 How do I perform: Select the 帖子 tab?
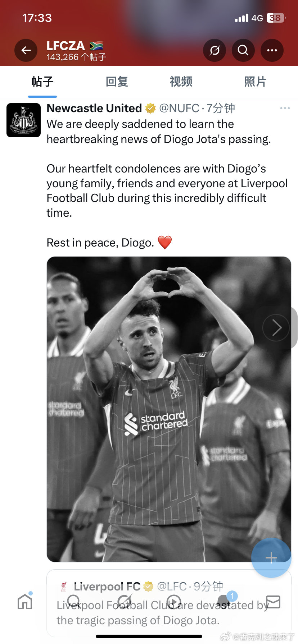(42, 82)
